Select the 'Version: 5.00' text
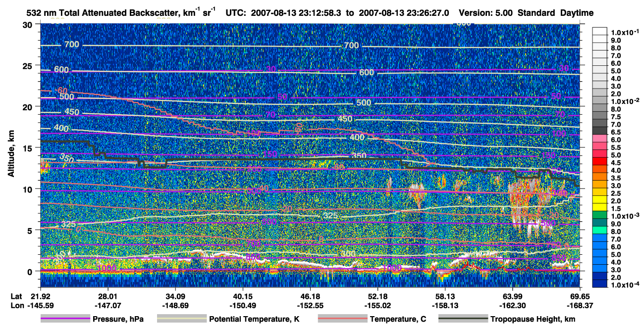The width and height of the screenshot is (644, 330). (x=486, y=13)
